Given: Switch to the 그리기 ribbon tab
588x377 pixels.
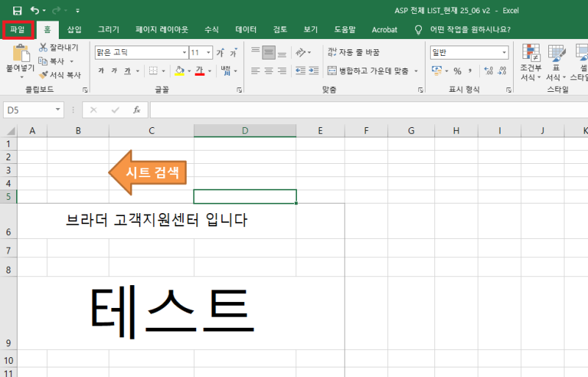Looking at the screenshot, I should (x=108, y=29).
